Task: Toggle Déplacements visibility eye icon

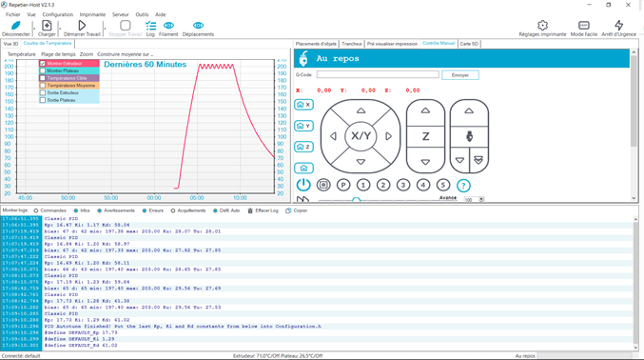Action: point(198,26)
